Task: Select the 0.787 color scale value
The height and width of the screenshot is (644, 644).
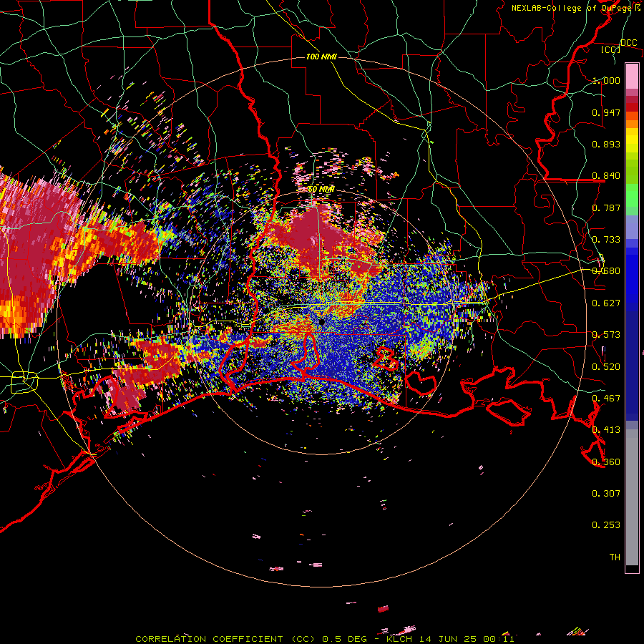Action: 606,208
